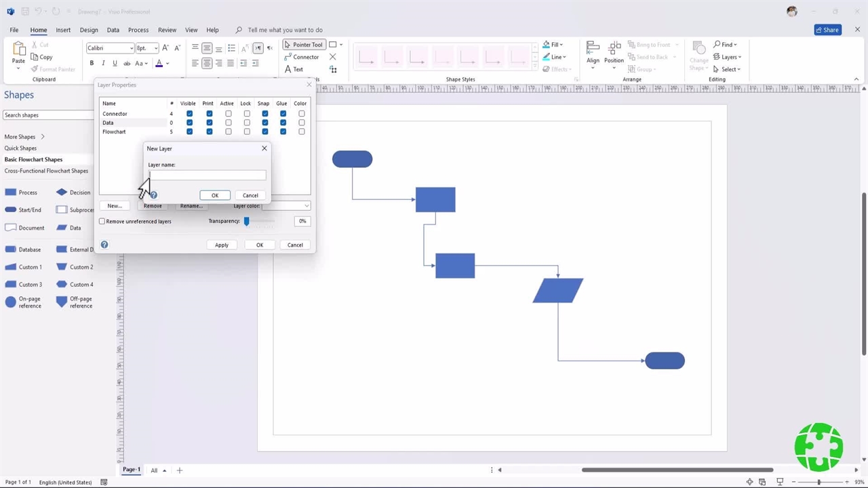This screenshot has width=868, height=488.
Task: Click the Align icon in Arrange group
Action: pyautogui.click(x=593, y=52)
